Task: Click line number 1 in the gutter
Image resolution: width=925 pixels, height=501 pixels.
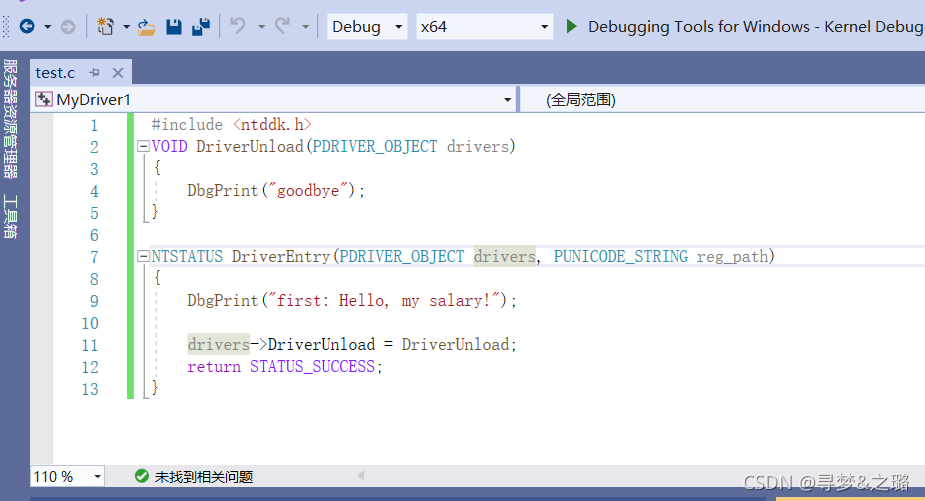Action: pos(94,125)
